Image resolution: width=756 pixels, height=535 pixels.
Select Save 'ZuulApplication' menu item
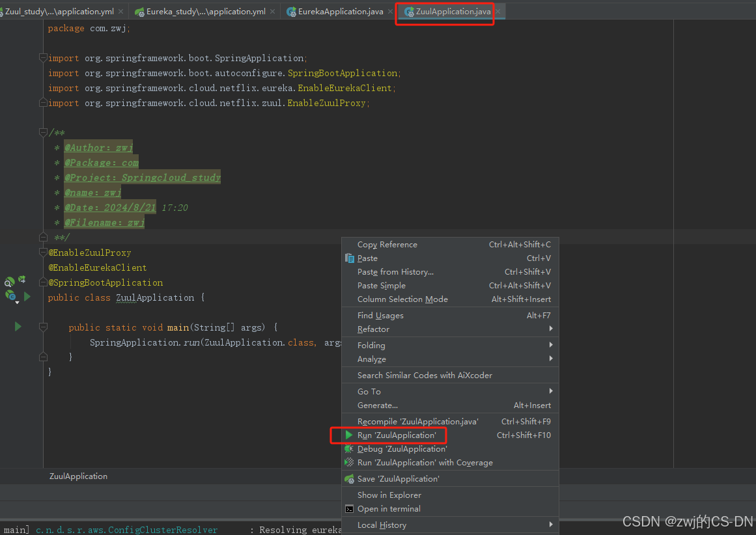pos(451,479)
